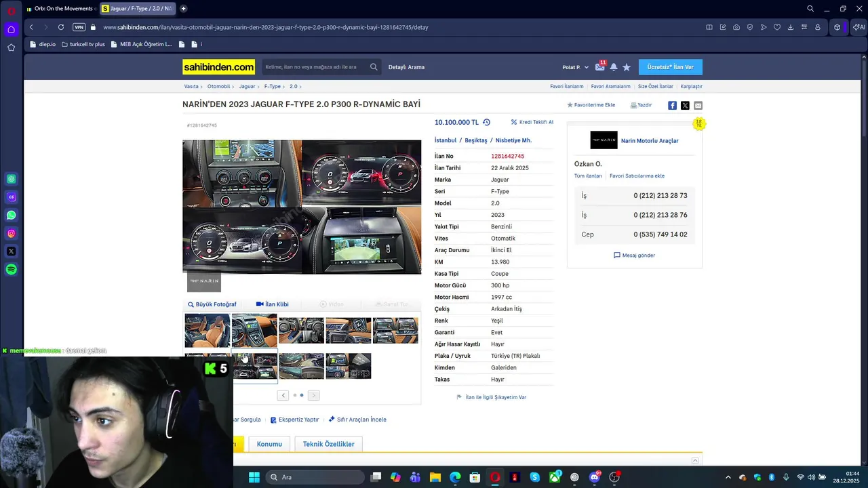Open the browser downloads icon
This screenshot has height=488, width=868.
click(x=791, y=27)
